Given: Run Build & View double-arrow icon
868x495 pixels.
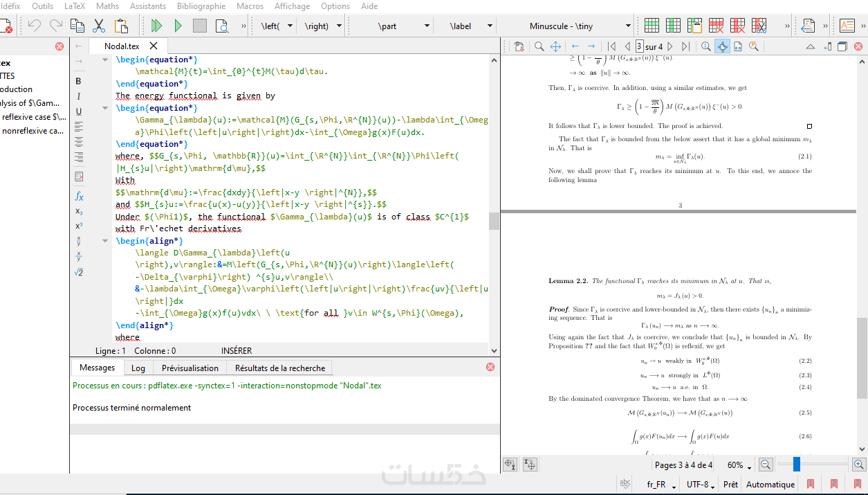Looking at the screenshot, I should [156, 26].
